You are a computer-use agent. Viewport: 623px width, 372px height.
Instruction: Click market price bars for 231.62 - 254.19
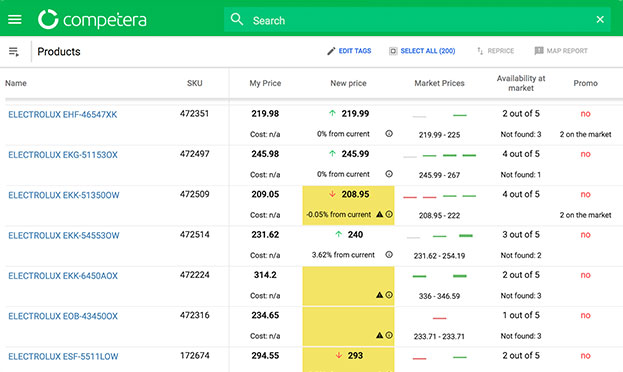(439, 236)
